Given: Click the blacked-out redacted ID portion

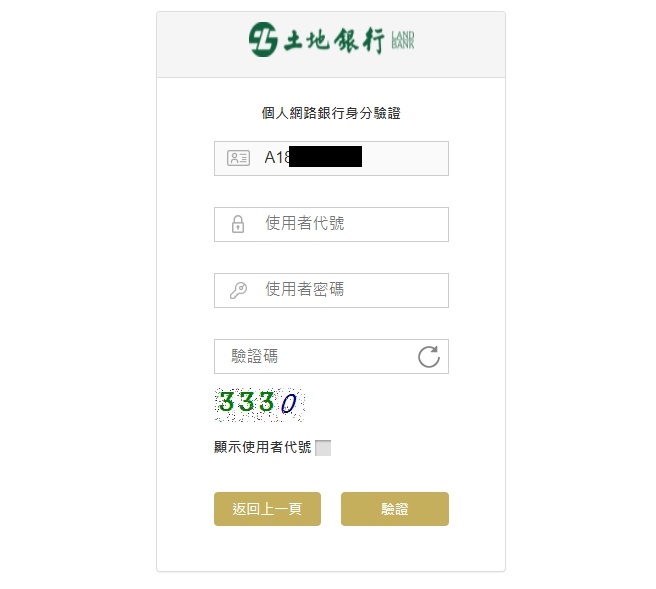Looking at the screenshot, I should tap(325, 156).
